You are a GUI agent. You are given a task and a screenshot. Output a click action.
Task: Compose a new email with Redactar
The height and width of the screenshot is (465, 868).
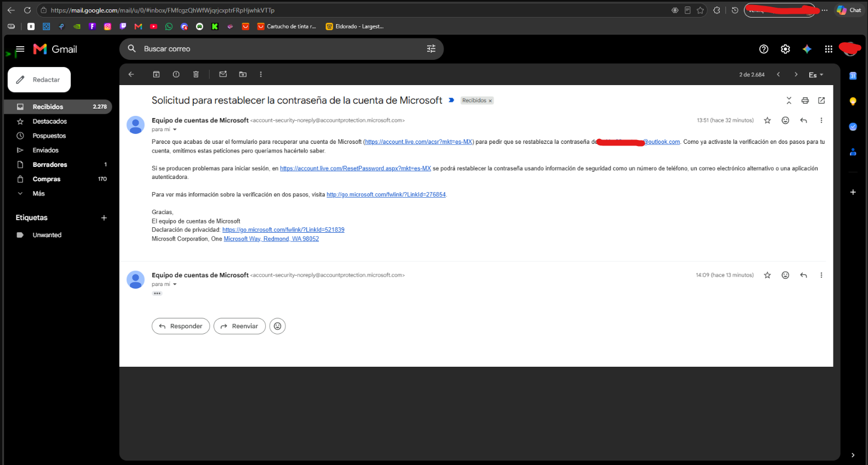tap(39, 80)
